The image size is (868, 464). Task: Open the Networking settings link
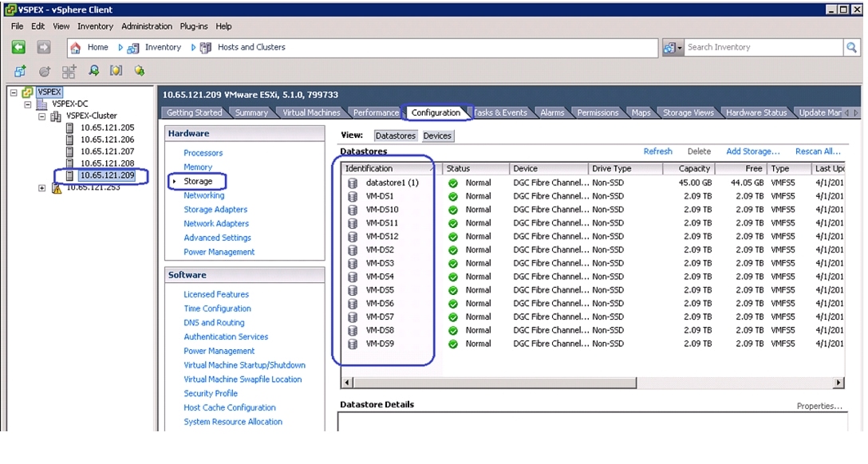pos(203,195)
